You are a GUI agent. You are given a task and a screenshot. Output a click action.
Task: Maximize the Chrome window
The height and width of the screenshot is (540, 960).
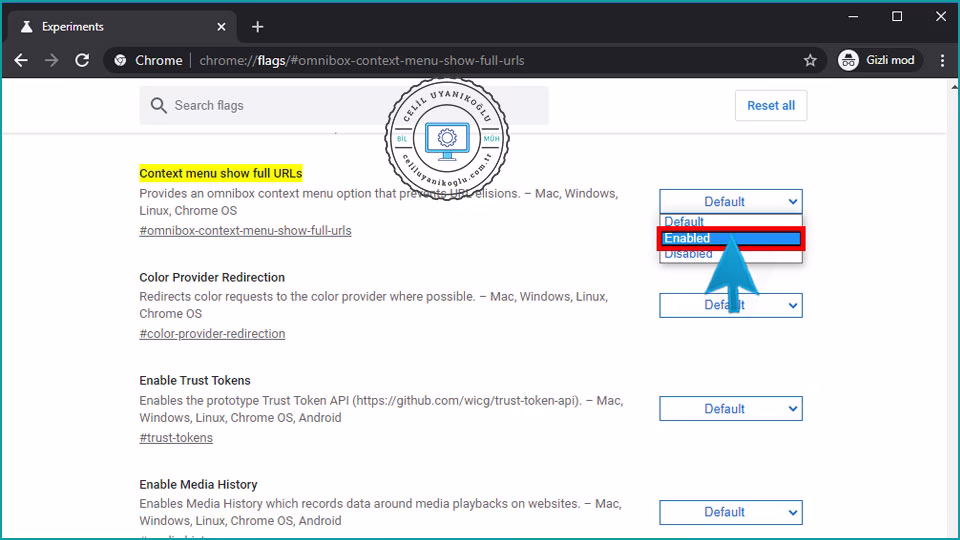(x=897, y=17)
